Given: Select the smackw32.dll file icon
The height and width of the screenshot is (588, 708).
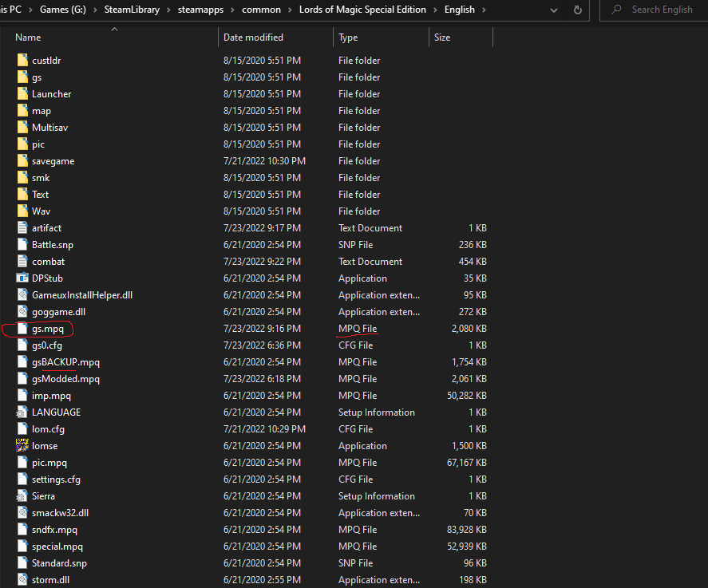Looking at the screenshot, I should [x=22, y=513].
